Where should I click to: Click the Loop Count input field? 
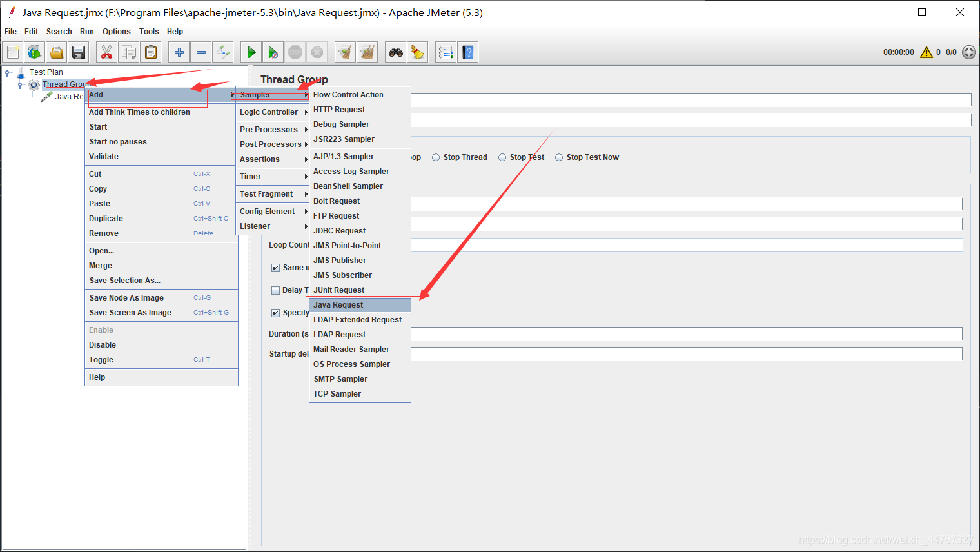pos(687,245)
